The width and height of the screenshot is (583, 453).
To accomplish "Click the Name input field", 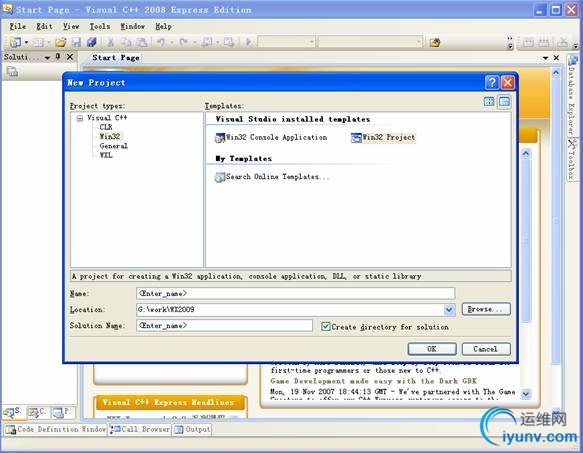I will point(296,293).
